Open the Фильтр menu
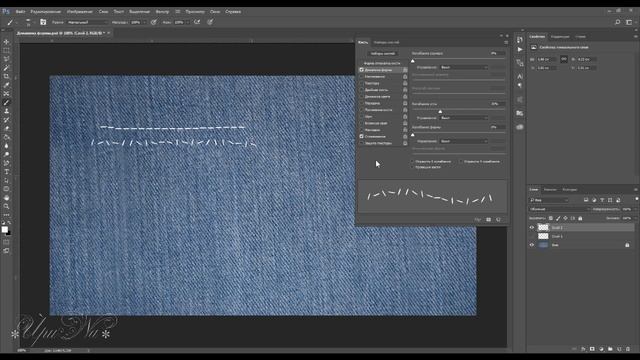The width and height of the screenshot is (640, 360). click(x=162, y=11)
